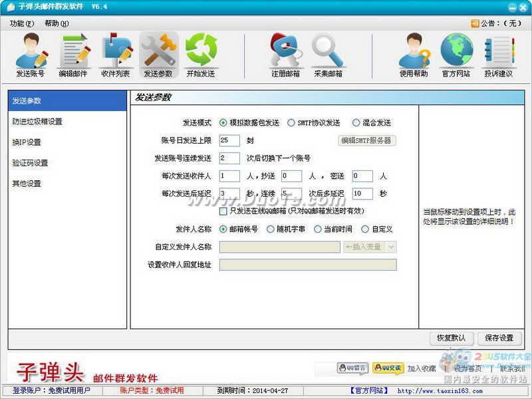Open the 使用帮助 icon
Screen dimensions: 532x399
coord(414,55)
